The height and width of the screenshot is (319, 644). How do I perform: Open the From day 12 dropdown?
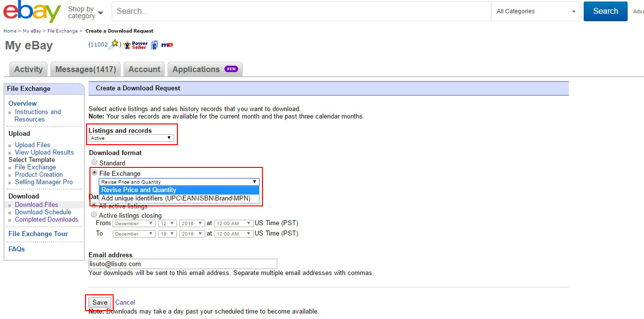coord(167,223)
